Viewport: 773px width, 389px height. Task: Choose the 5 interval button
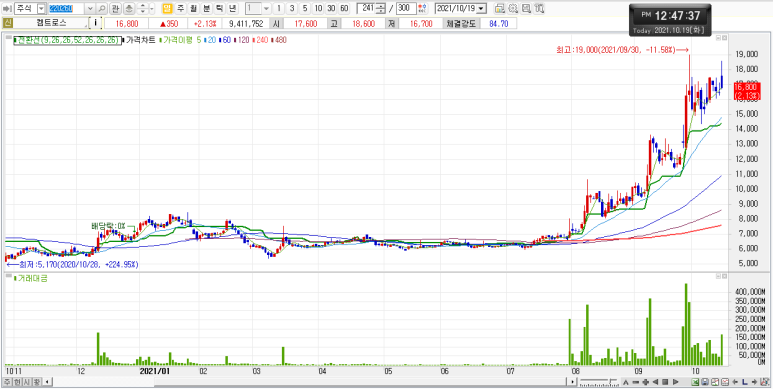[305, 8]
